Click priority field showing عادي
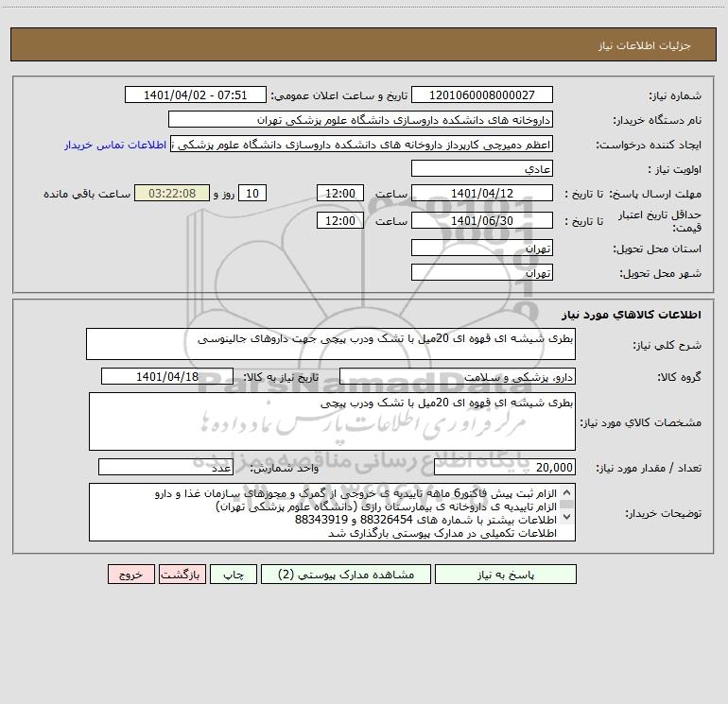 pyautogui.click(x=482, y=168)
